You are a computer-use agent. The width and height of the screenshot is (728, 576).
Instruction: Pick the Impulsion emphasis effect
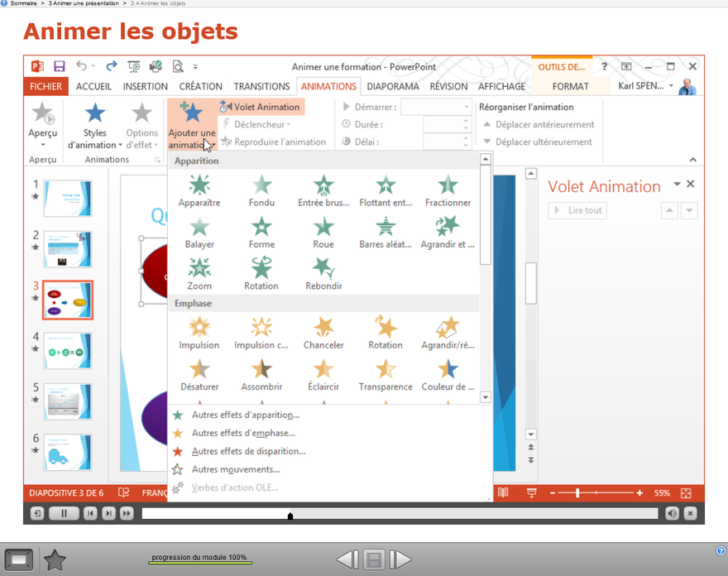click(x=199, y=332)
